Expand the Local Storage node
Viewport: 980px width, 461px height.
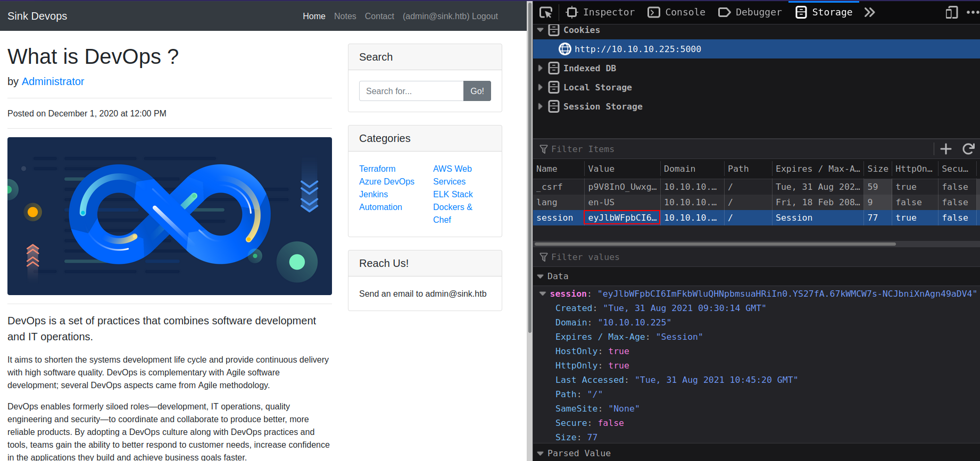click(x=541, y=87)
